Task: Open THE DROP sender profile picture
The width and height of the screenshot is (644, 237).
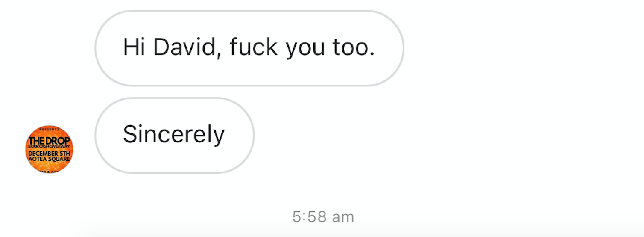Action: pyautogui.click(x=49, y=149)
